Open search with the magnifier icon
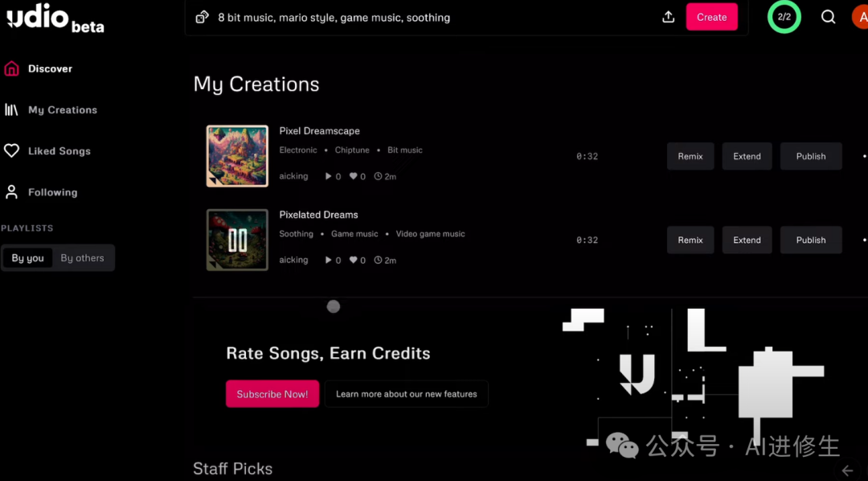 pyautogui.click(x=828, y=17)
